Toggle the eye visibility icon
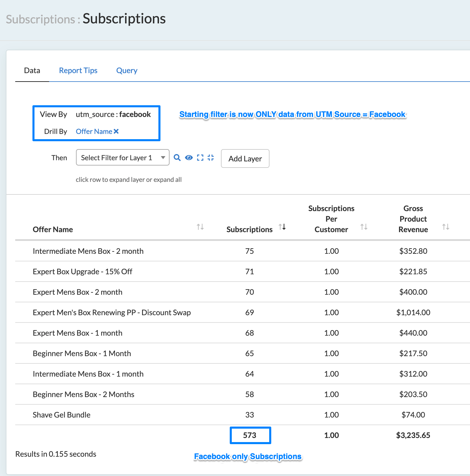Screen dimensions: 470x476 [189, 158]
